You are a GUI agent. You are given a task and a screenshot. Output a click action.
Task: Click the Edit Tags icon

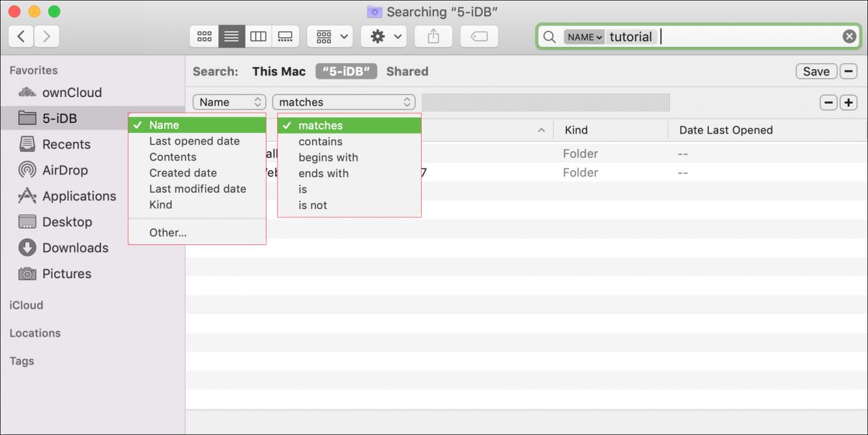pyautogui.click(x=479, y=37)
